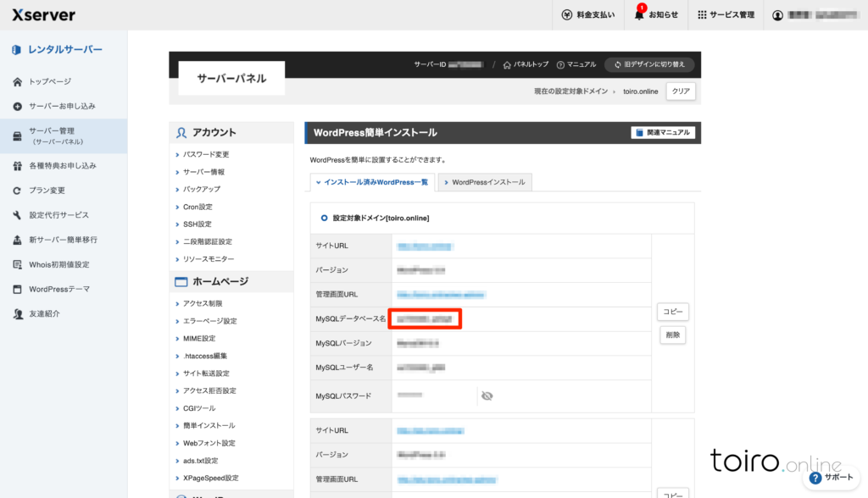Open パスワード変更 in account menu
This screenshot has height=498, width=868.
pos(206,154)
